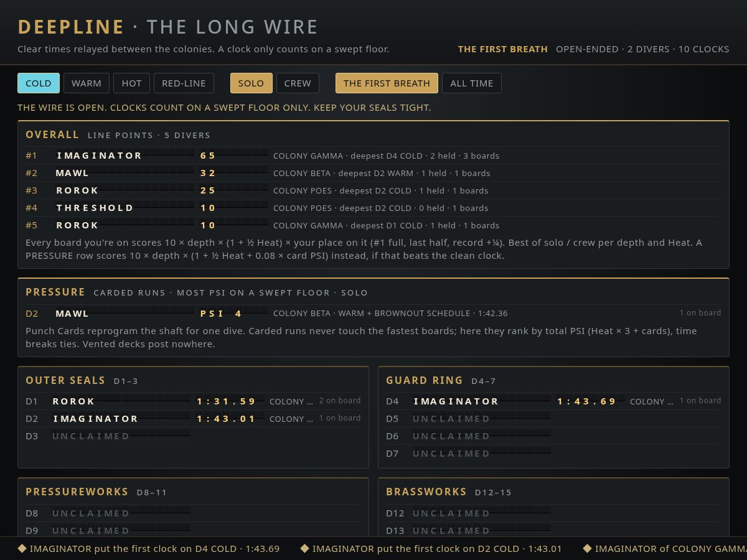
Task: Click the "PSI 4" value
Action: pos(221,314)
